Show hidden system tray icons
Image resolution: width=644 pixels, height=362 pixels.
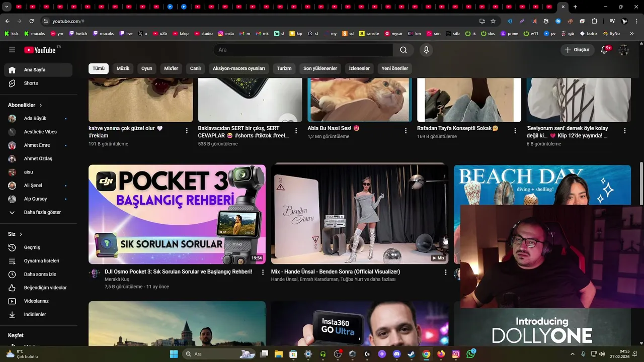(x=572, y=354)
